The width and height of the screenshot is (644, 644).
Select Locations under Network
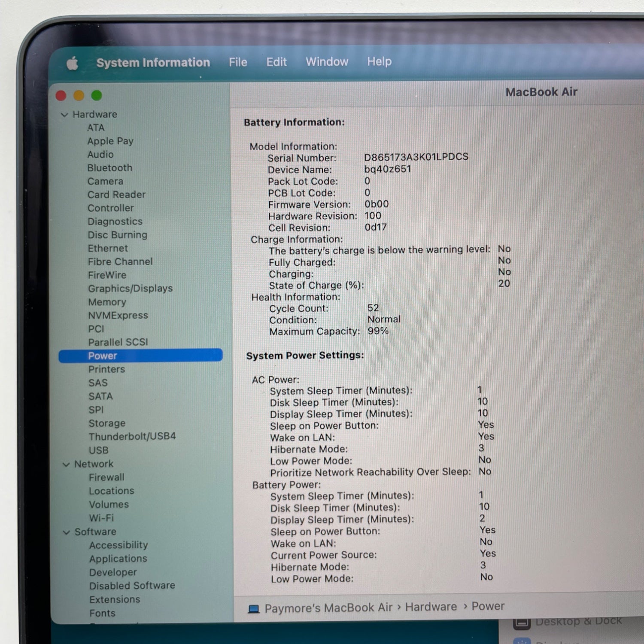point(112,491)
